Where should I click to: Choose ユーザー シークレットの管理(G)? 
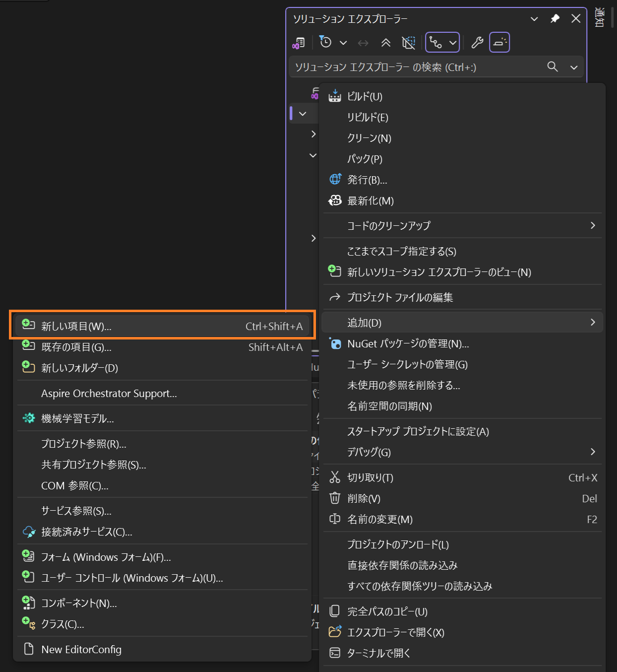463,364
